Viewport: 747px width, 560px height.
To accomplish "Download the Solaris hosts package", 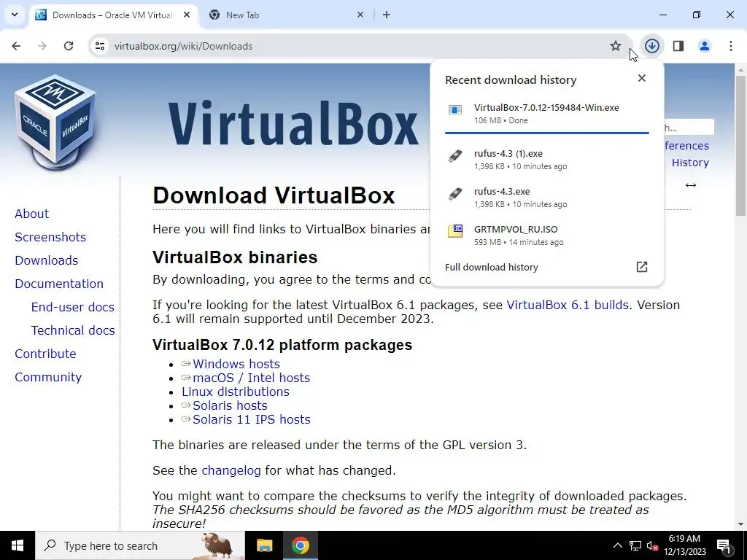I will click(x=230, y=405).
